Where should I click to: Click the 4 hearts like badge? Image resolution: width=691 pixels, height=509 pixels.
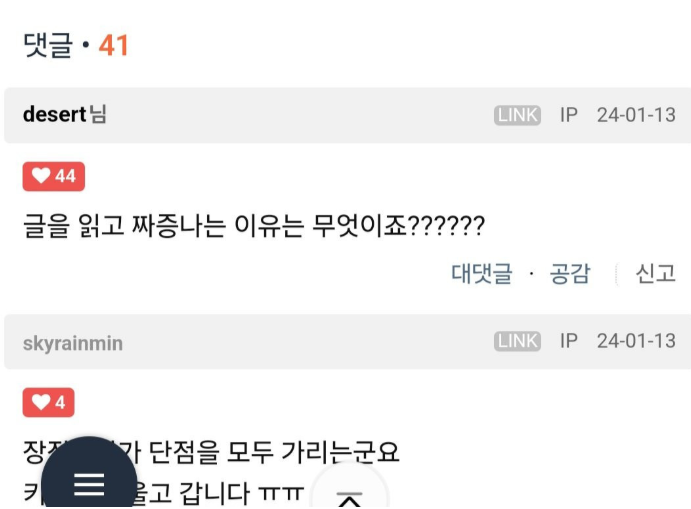(48, 402)
